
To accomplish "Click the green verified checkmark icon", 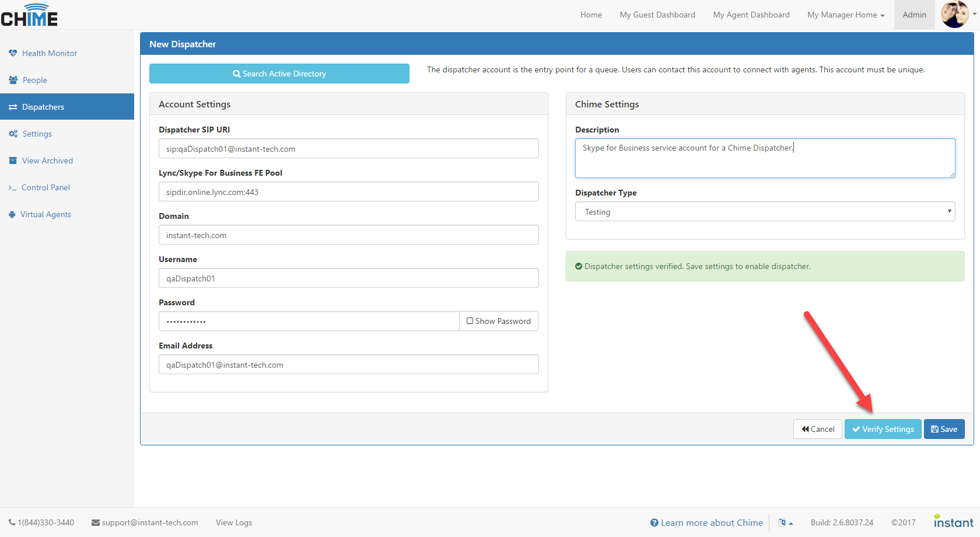I will pos(579,266).
